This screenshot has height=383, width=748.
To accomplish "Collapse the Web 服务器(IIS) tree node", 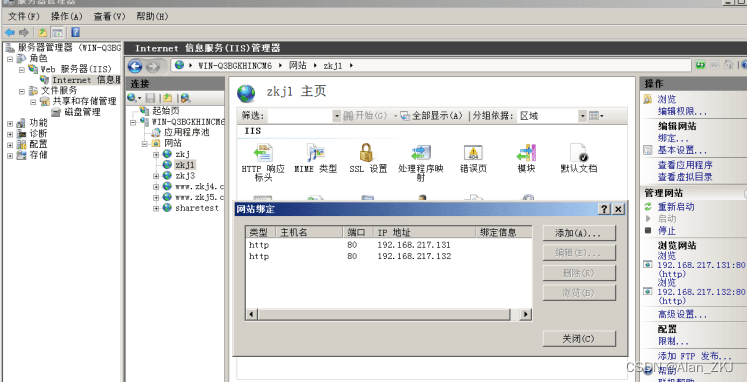I will tap(21, 70).
